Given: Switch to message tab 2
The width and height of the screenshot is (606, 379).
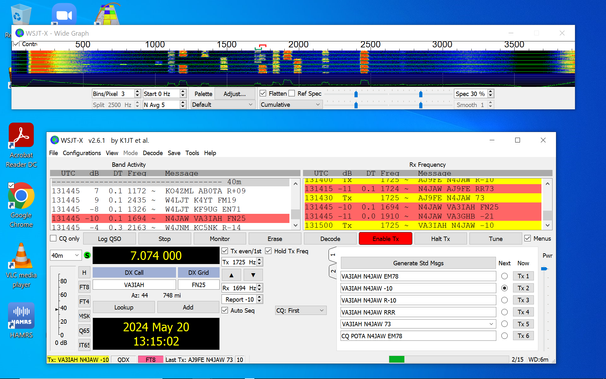Looking at the screenshot, I should (333, 271).
